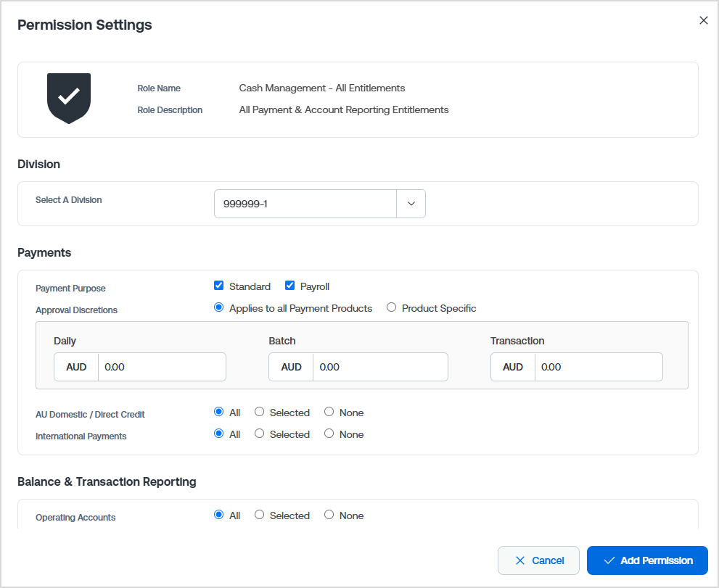This screenshot has height=588, width=719.
Task: Open the Select A Division dropdown arrow
Action: click(411, 204)
